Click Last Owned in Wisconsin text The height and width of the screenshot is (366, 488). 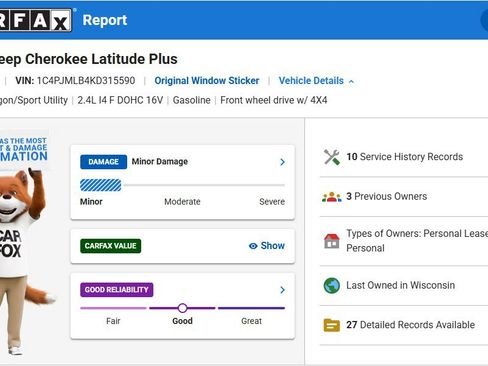tap(400, 285)
